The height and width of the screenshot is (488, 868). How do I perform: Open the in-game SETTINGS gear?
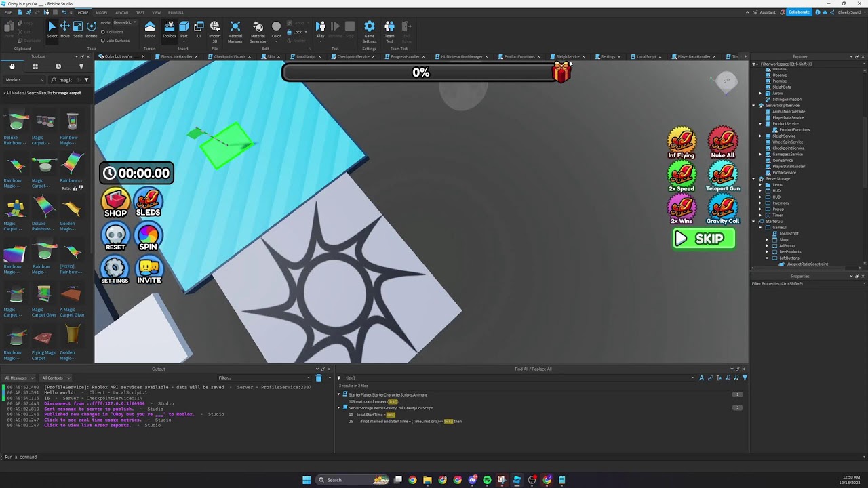pyautogui.click(x=115, y=270)
